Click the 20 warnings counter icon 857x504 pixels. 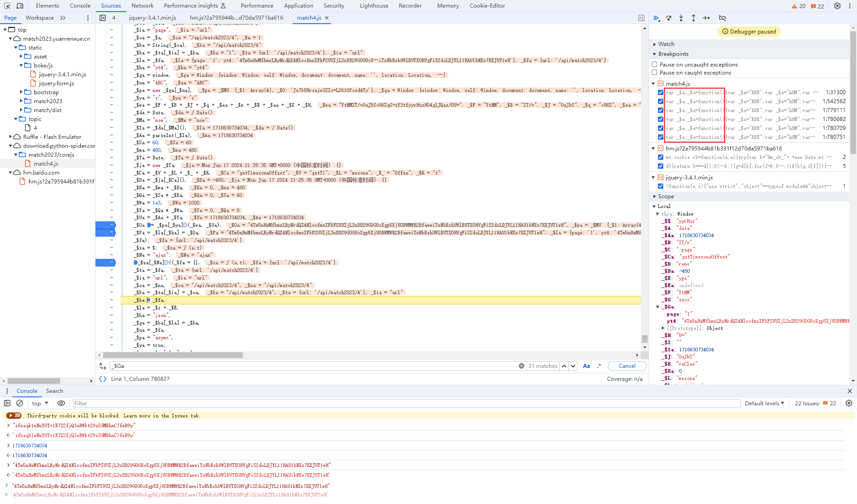coord(799,6)
